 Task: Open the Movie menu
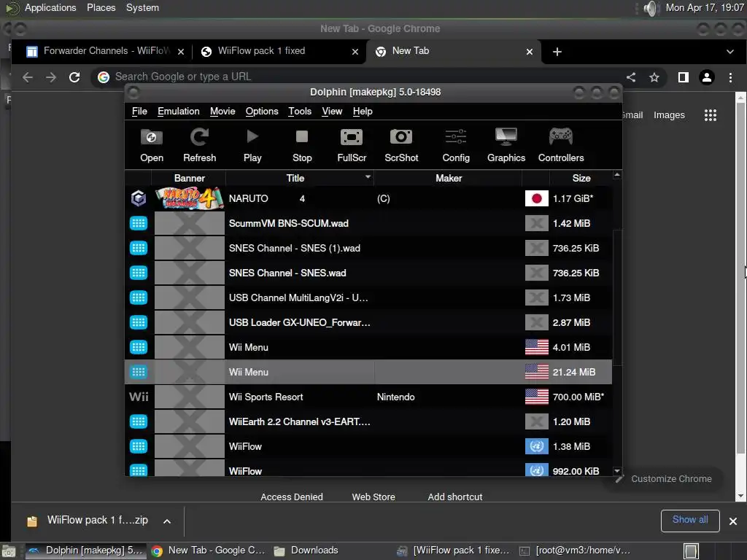point(222,111)
